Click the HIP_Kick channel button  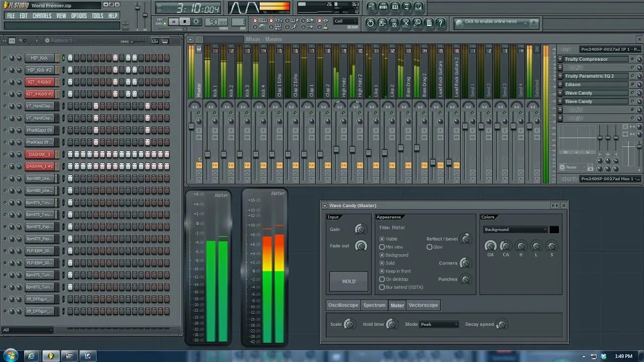pyautogui.click(x=39, y=58)
